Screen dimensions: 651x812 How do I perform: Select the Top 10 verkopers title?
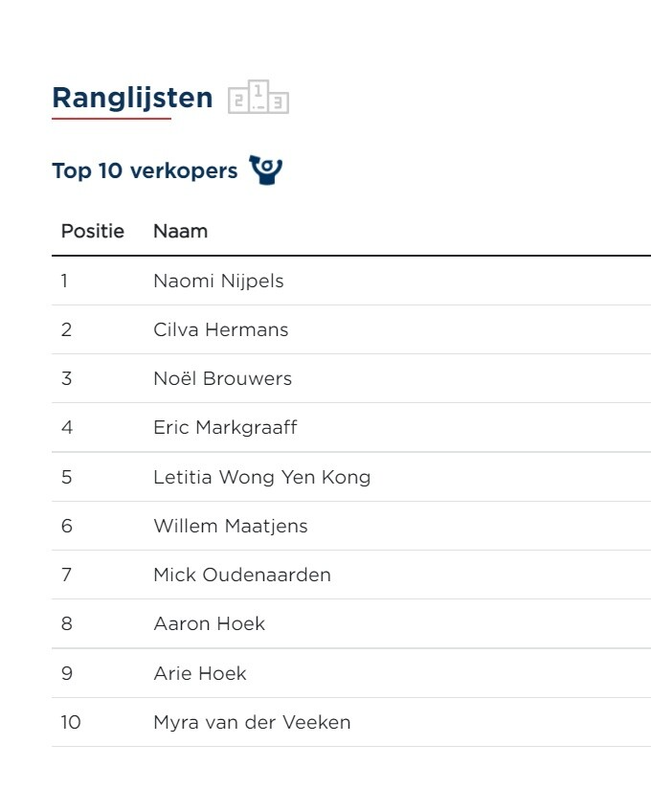(145, 171)
